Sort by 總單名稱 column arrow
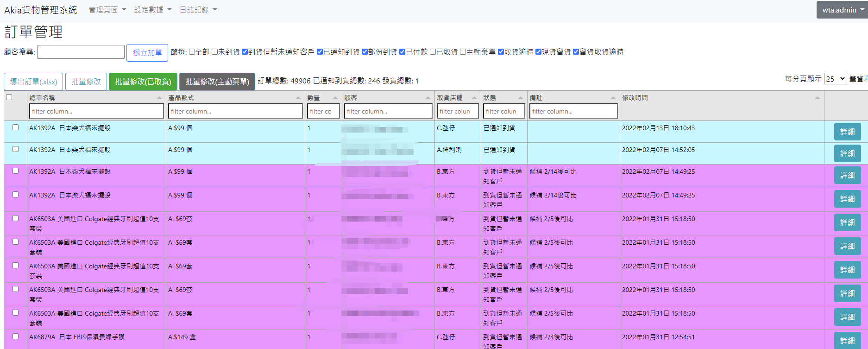868x349 pixels. pos(159,98)
